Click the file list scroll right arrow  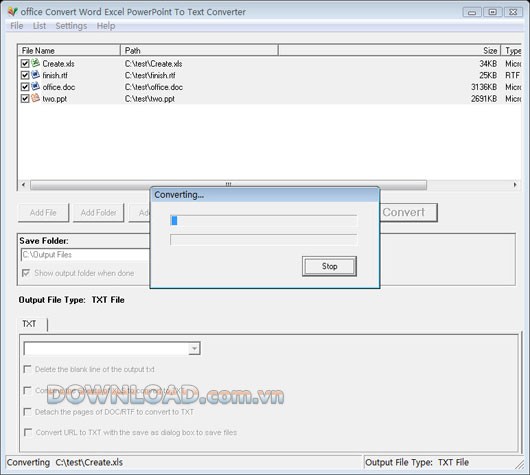515,185
